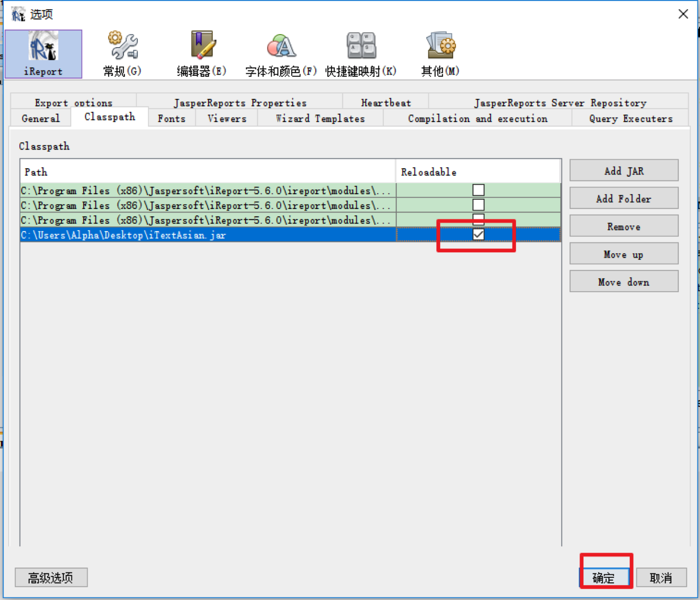Close the 选项 options dialog
This screenshot has height=600, width=700.
(683, 14)
